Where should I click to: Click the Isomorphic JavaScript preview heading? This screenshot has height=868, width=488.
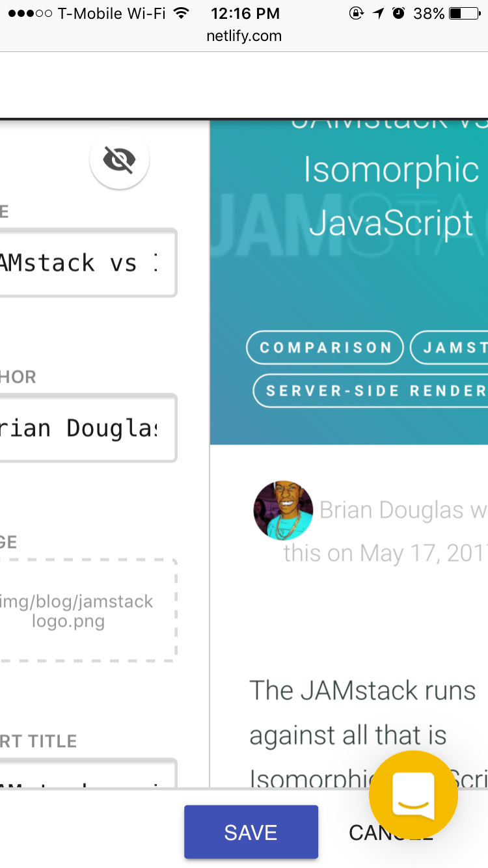pos(390,195)
